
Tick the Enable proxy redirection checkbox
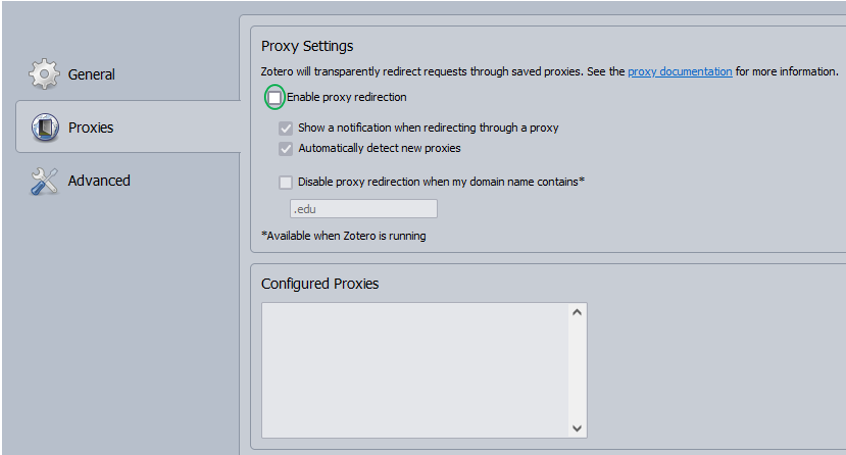pos(275,98)
